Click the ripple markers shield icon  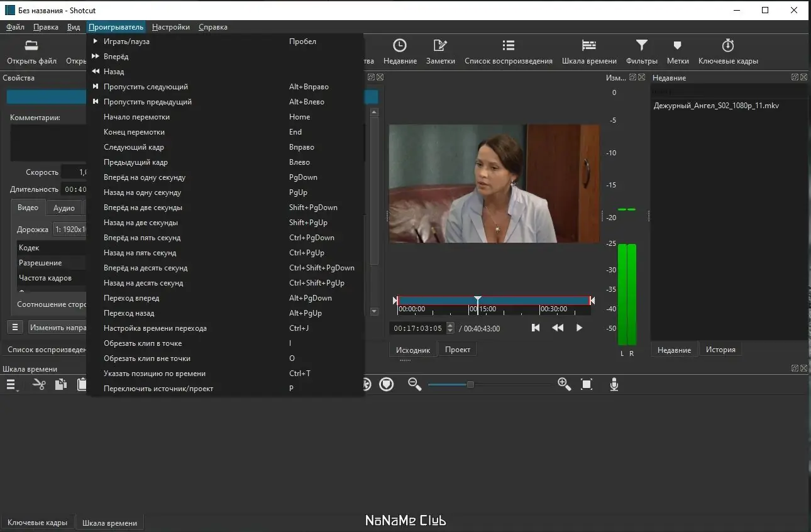click(387, 384)
